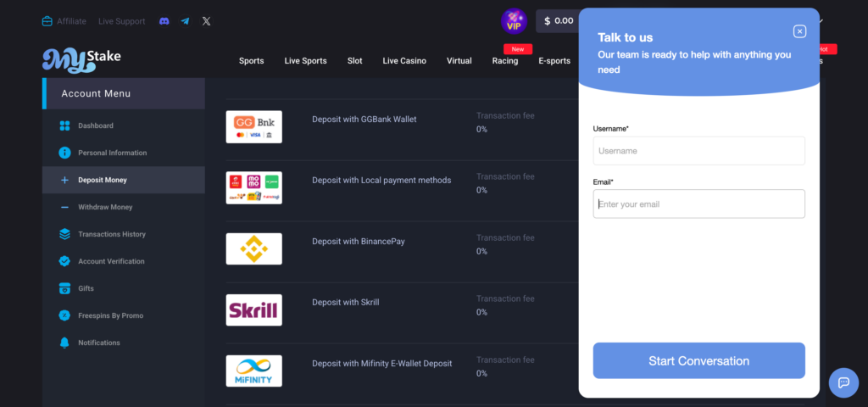Open Account Verification in the account menu
The image size is (868, 407).
click(x=124, y=261)
